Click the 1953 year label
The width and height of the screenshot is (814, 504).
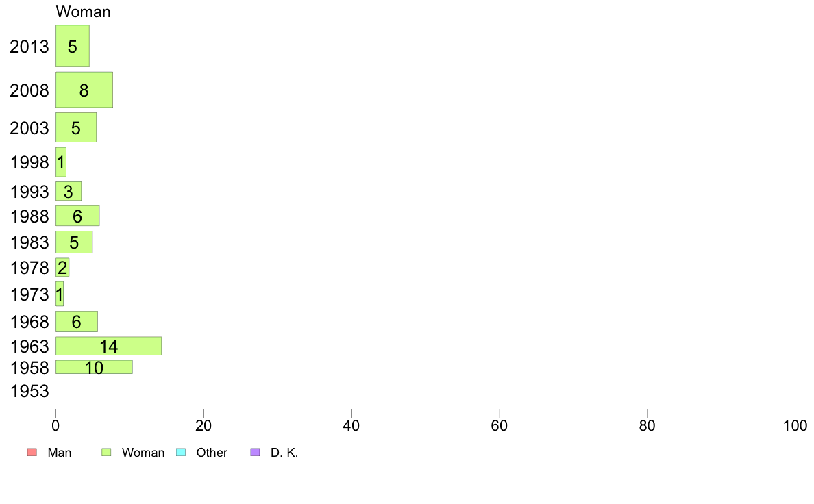29,391
